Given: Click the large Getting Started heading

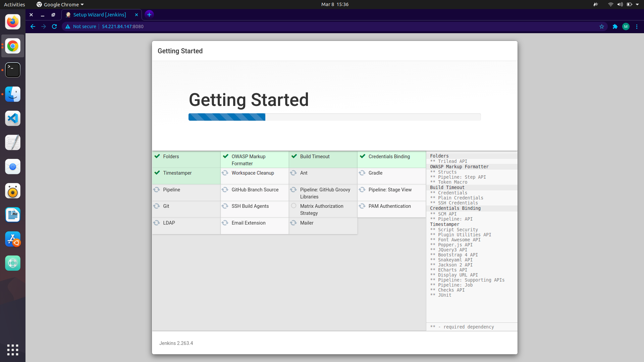Looking at the screenshot, I should [x=249, y=100].
